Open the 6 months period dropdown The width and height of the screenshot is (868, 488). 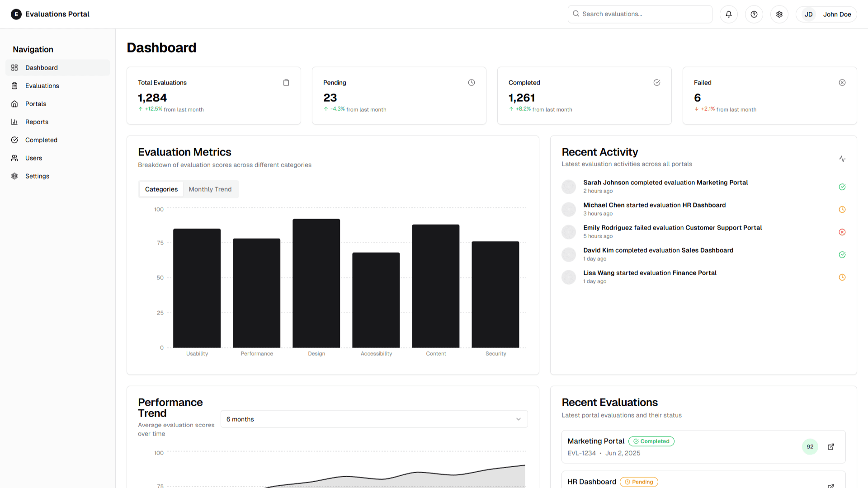pyautogui.click(x=374, y=419)
